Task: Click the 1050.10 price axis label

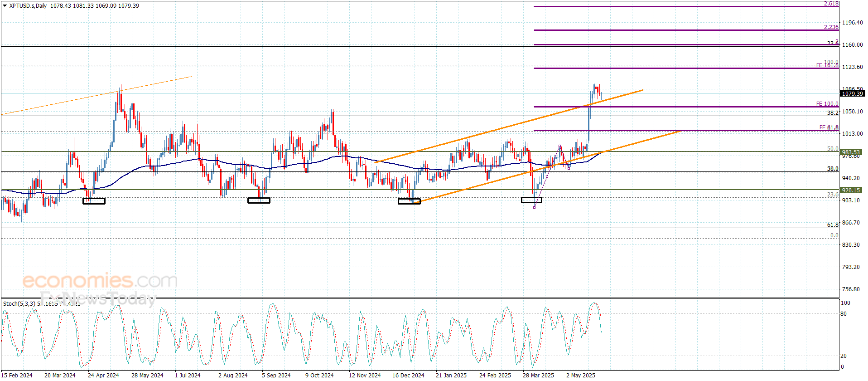Action: (x=853, y=112)
